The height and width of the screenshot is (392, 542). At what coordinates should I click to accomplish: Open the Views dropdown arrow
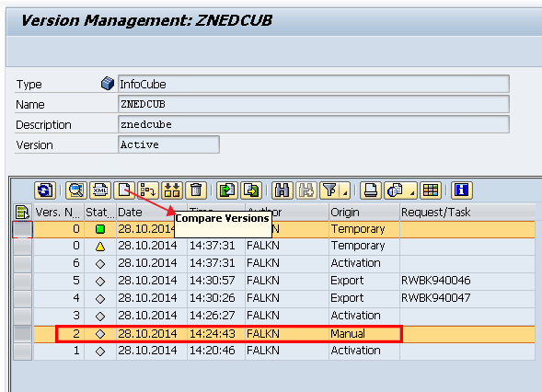(411, 190)
